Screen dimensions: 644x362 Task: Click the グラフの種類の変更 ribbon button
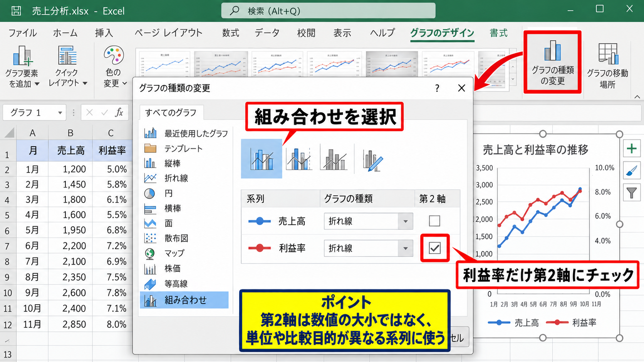(552, 62)
